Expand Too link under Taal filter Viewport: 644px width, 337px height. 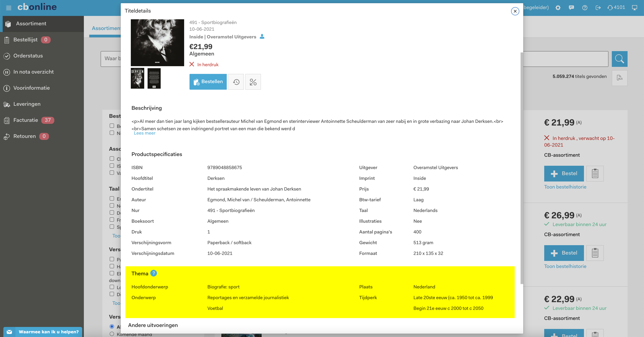(x=116, y=236)
